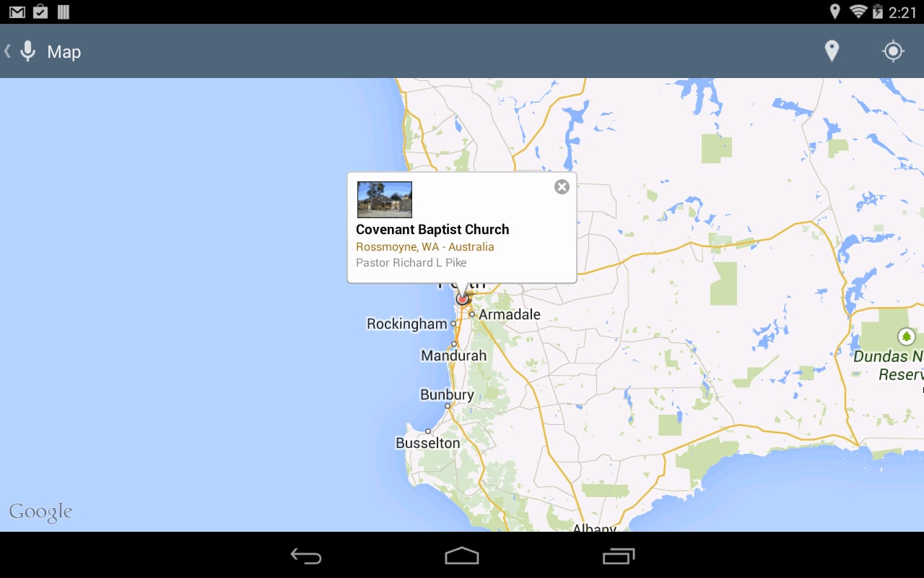Tap the Rossmoyne, WA - Australia text
The image size is (924, 578).
[425, 246]
